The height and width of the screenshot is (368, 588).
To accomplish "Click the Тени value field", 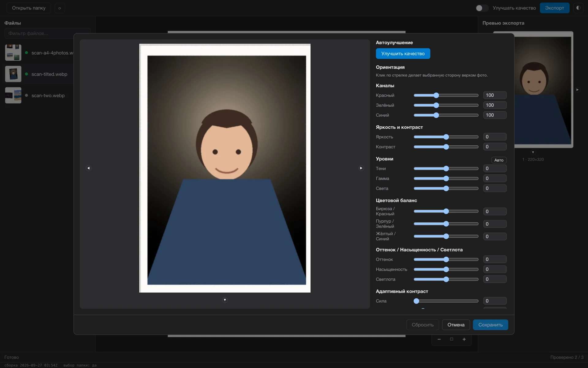I will (495, 168).
